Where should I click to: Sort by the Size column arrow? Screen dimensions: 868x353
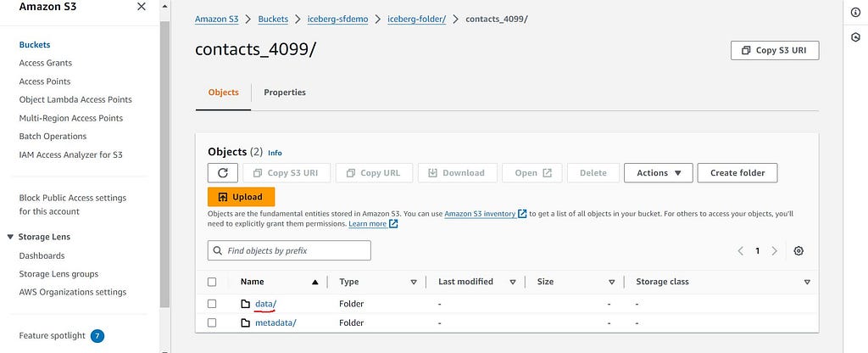612,282
